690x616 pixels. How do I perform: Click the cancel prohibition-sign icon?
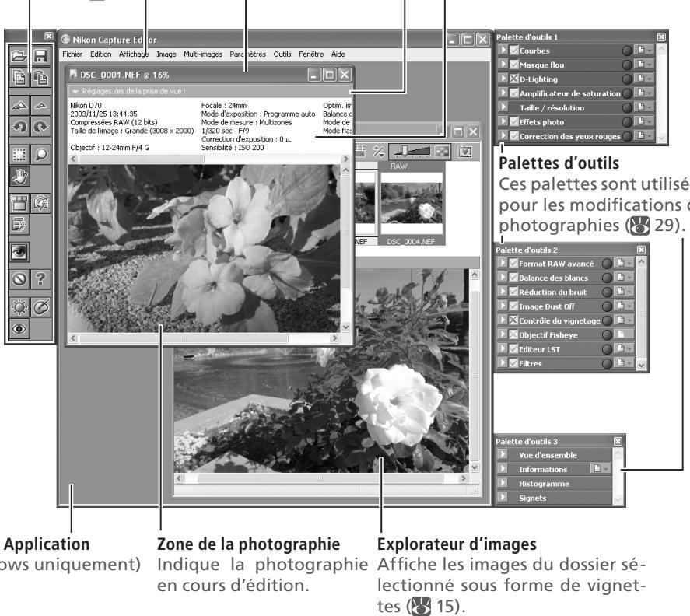19,279
